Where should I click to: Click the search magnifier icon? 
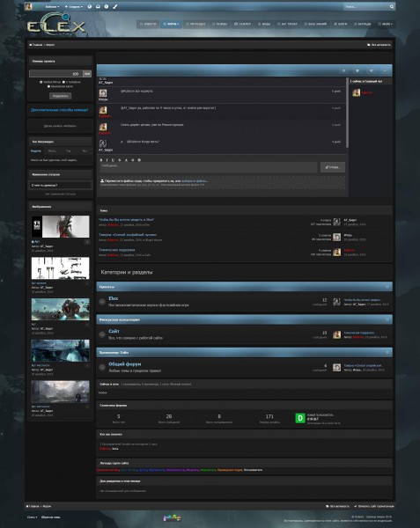pos(392,6)
